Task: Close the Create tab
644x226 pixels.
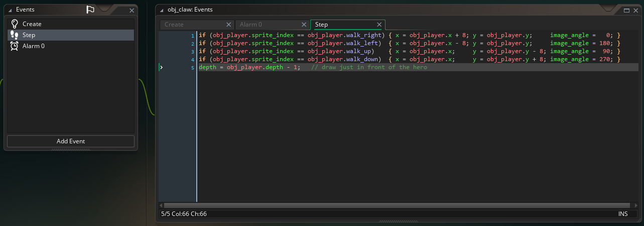Action: (x=229, y=25)
